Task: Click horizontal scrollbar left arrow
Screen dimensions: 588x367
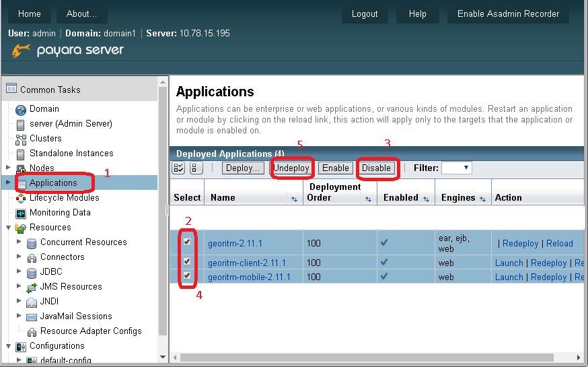Action: pyautogui.click(x=175, y=358)
